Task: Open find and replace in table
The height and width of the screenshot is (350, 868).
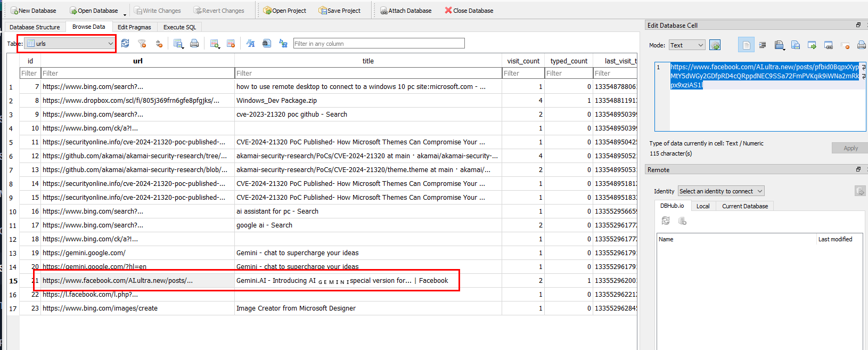Action: click(x=283, y=44)
